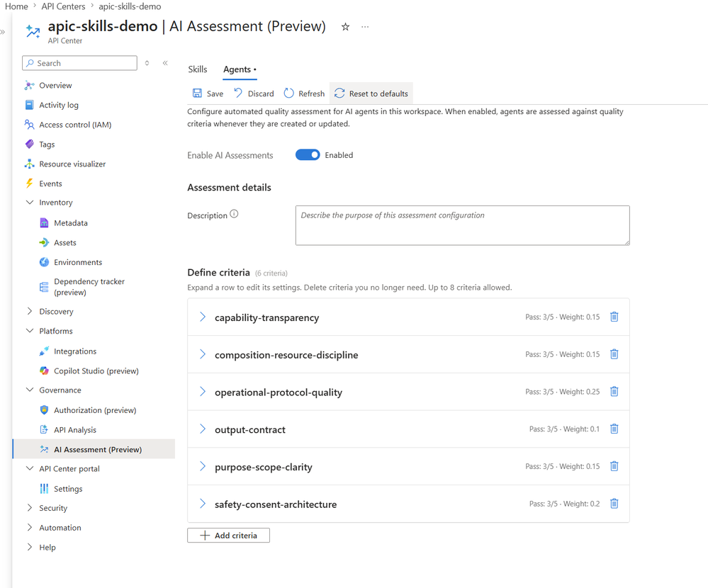Click the Authorization shield icon
This screenshot has height=588, width=708.
[44, 409]
